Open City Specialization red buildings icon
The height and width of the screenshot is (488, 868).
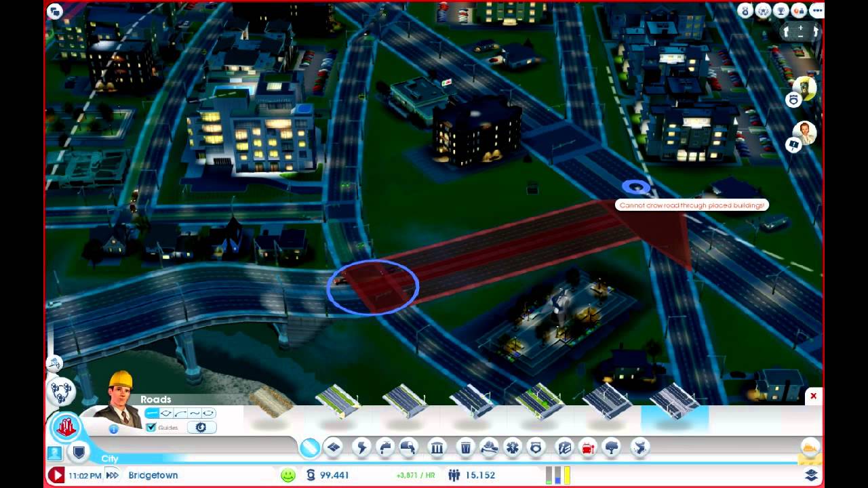tap(66, 427)
